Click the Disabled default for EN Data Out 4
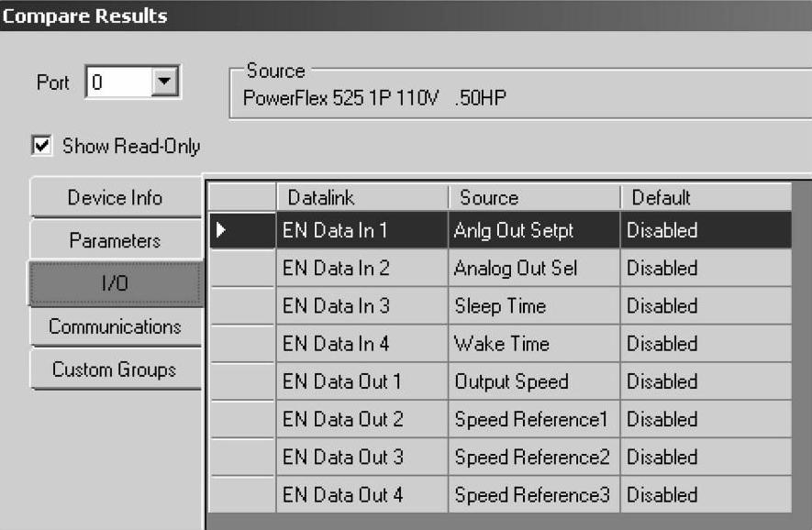 click(x=706, y=494)
